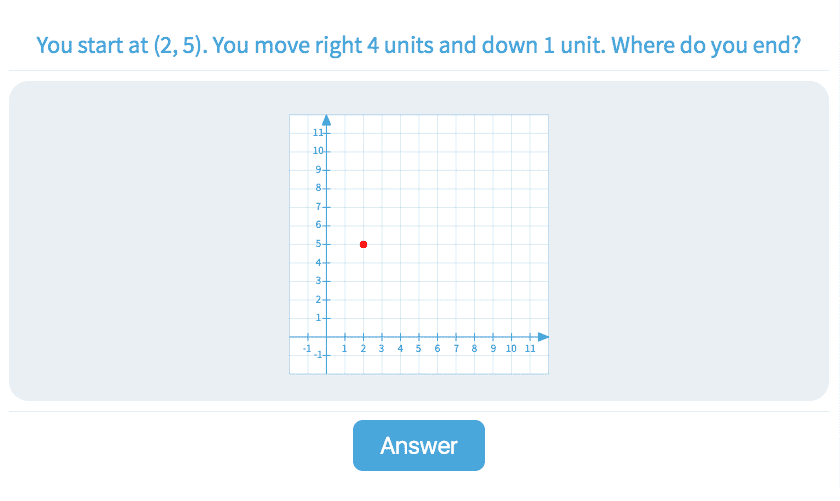
Task: Click the y-axis label 10
Action: tap(316, 150)
